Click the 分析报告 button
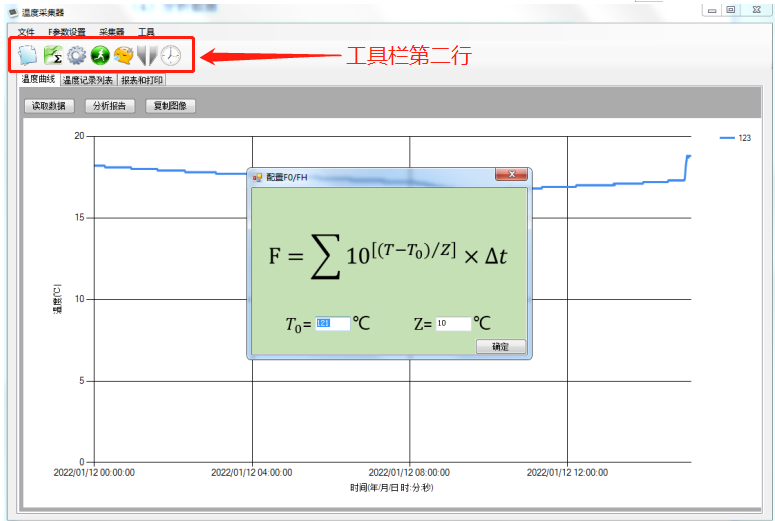The width and height of the screenshot is (775, 521). pos(107,105)
